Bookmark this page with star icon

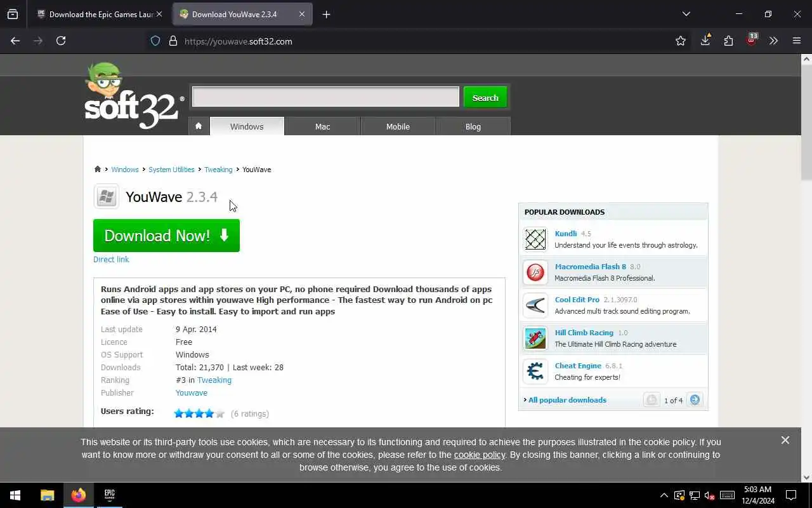(681, 41)
